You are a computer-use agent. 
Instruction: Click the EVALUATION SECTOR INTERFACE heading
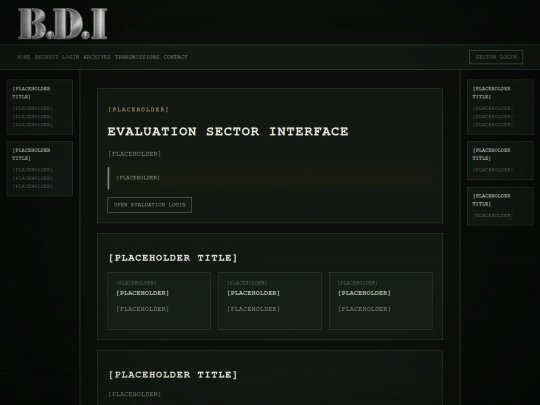click(228, 132)
